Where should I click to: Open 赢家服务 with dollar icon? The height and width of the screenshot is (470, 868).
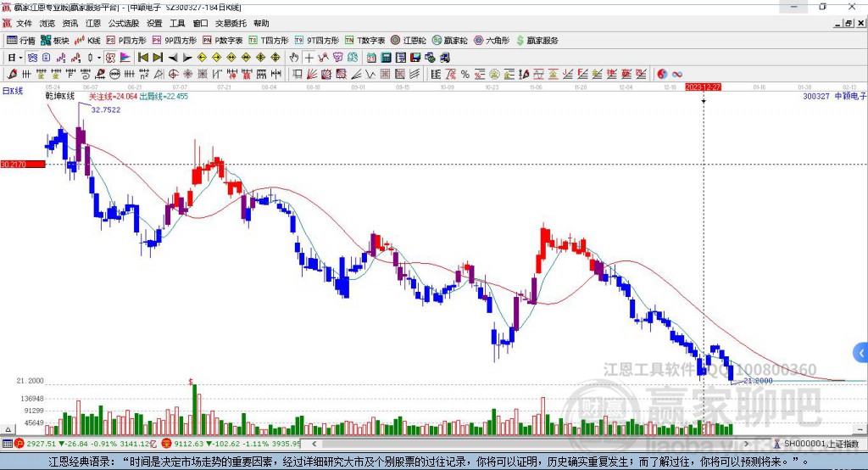click(537, 41)
